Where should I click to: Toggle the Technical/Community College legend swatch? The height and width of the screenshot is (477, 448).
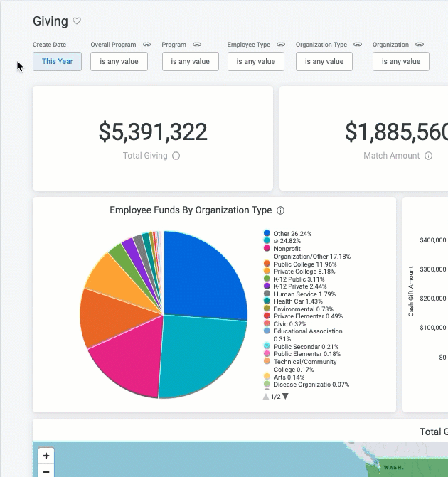(267, 361)
